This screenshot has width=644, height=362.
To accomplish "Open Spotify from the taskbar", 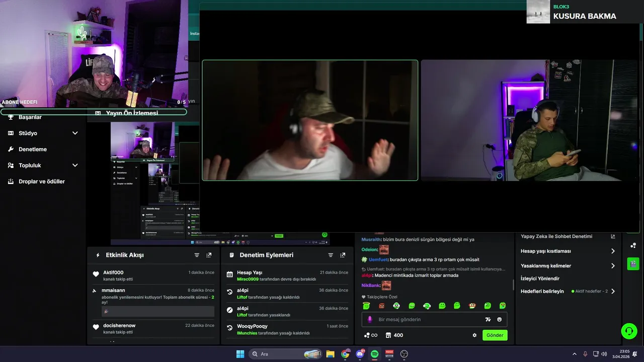I will [x=374, y=354].
